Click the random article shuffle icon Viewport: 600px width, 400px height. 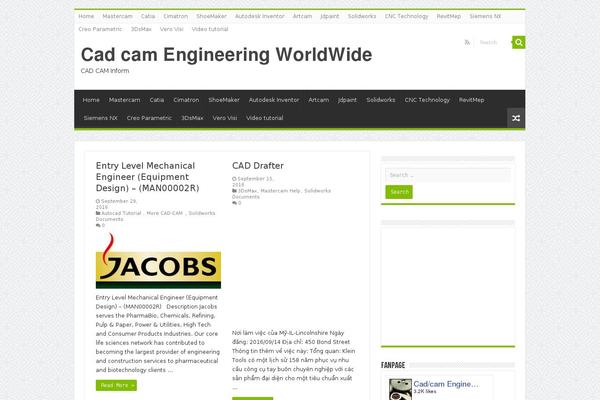(516, 118)
